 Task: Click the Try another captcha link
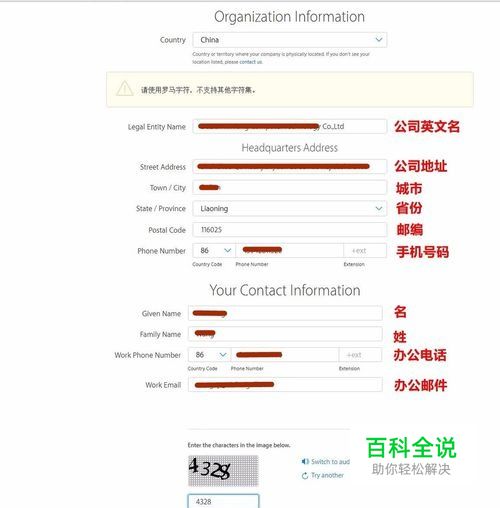[x=327, y=475]
